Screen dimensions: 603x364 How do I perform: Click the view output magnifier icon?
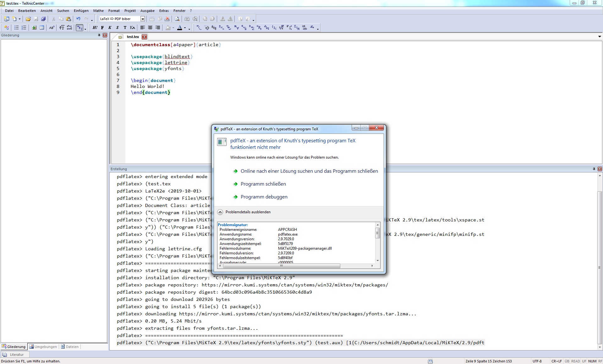click(177, 19)
